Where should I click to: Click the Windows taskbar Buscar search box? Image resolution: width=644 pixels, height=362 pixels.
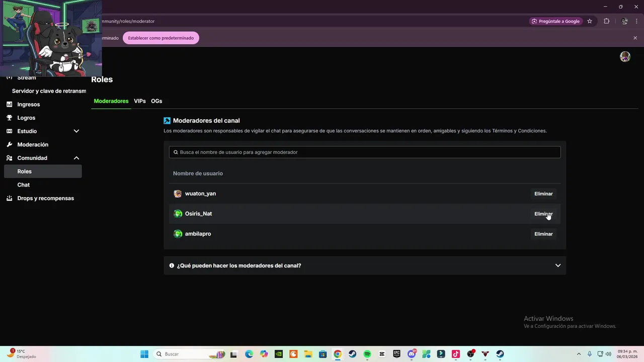tap(190, 354)
